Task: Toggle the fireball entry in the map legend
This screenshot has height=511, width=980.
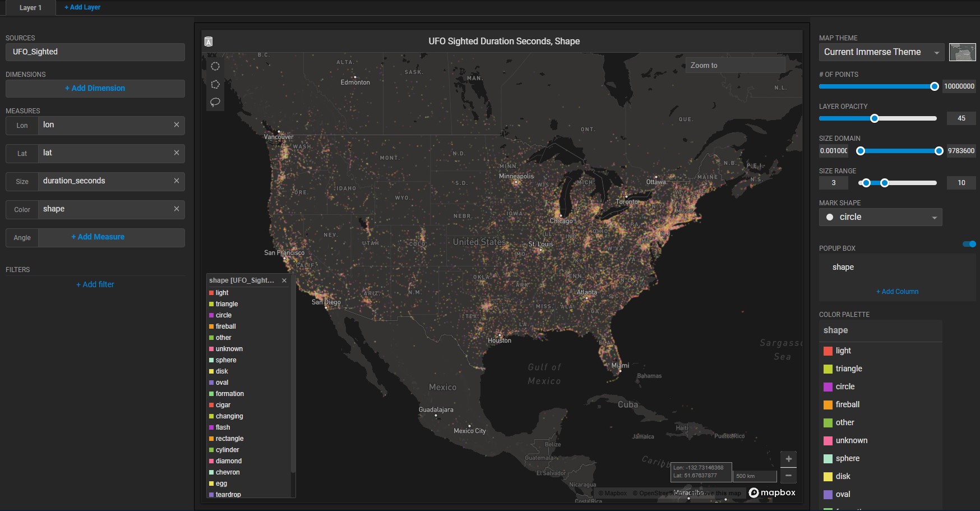Action: click(x=225, y=326)
